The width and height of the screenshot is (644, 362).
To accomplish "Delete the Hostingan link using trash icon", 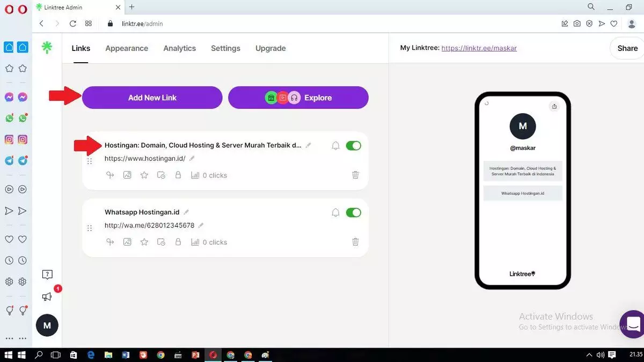I will [x=355, y=175].
